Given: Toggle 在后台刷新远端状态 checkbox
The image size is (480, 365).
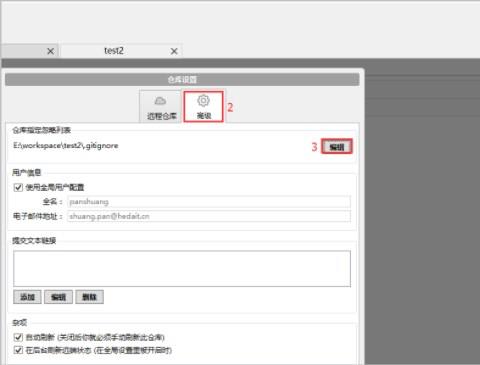Looking at the screenshot, I should (18, 350).
